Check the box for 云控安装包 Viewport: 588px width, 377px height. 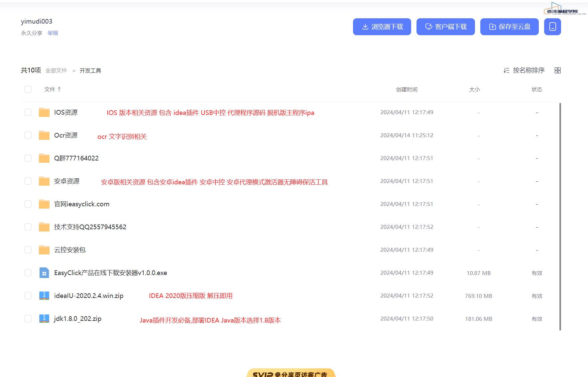coord(28,250)
